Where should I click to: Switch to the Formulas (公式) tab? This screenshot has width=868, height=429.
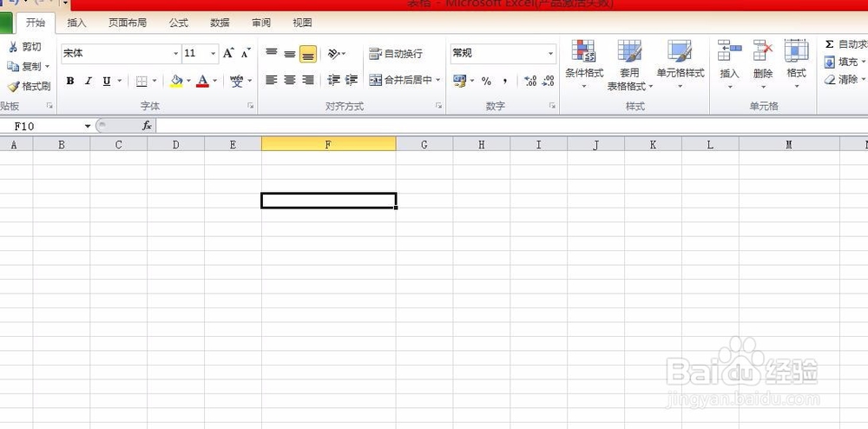tap(179, 23)
